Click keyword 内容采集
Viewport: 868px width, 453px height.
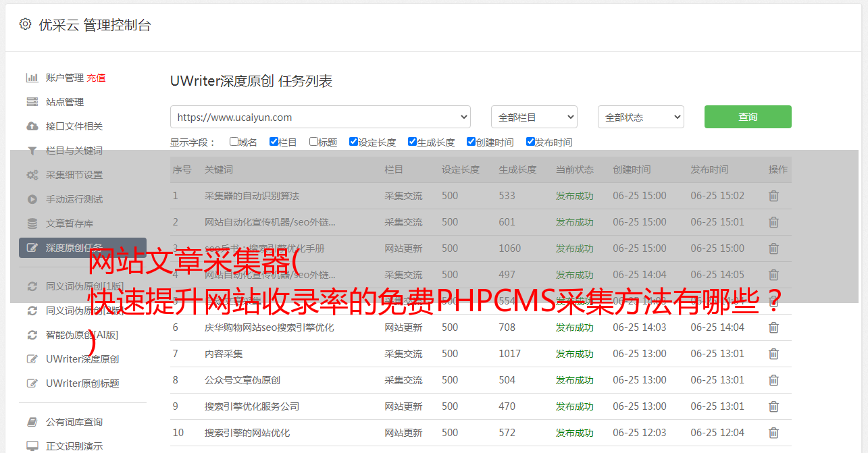pyautogui.click(x=224, y=354)
